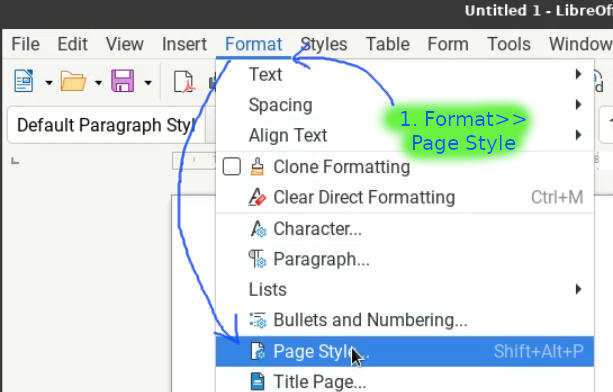
Task: Click the Clear Direct Formatting eraser icon
Action: click(x=257, y=197)
